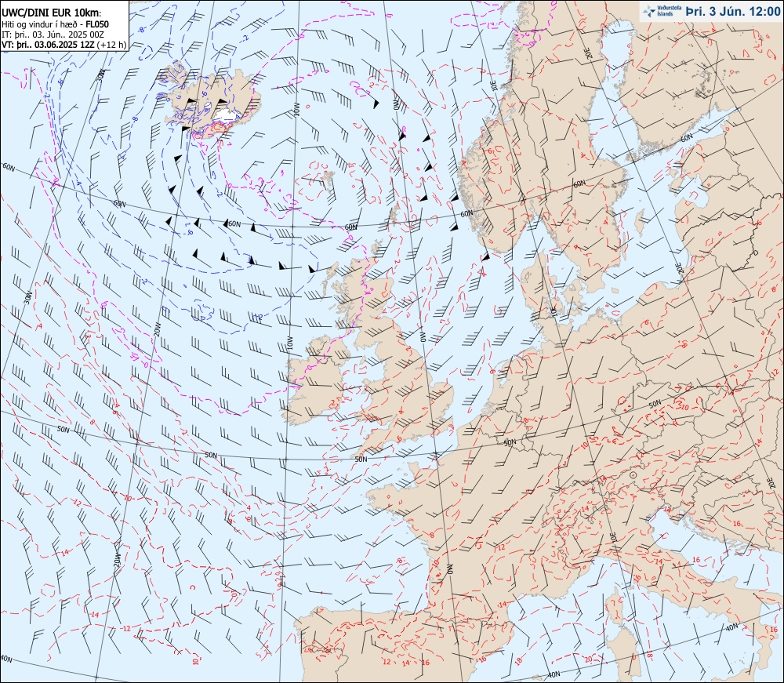
Task: Select the 'Þri. 3 Jún. 12:00' timestamp label
Action: (x=732, y=12)
